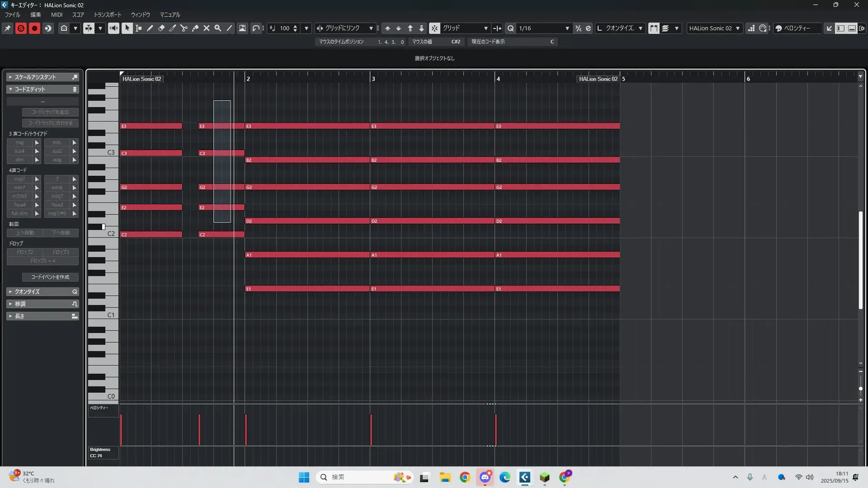Open Chrome from the Windows taskbar
Image resolution: width=868 pixels, height=488 pixels.
[x=465, y=477]
